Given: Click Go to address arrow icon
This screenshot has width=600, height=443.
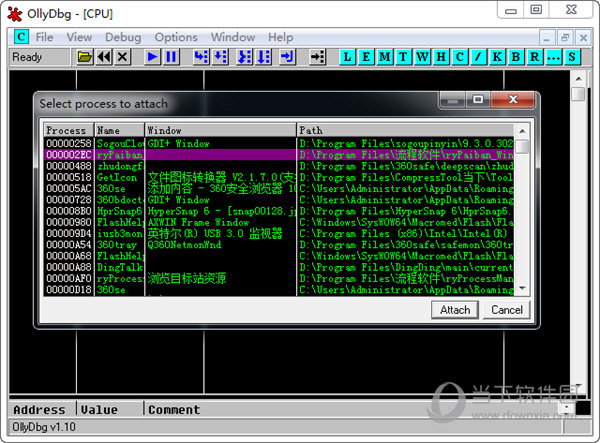Looking at the screenshot, I should point(317,57).
